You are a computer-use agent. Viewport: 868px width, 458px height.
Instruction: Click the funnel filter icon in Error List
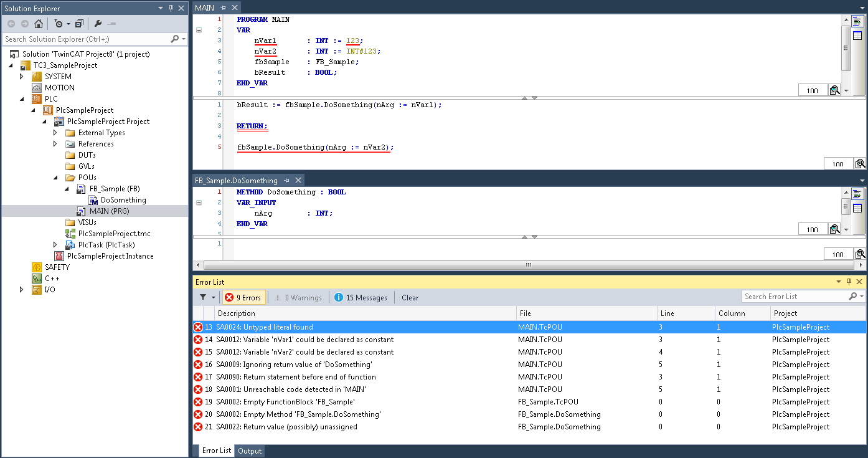click(203, 298)
